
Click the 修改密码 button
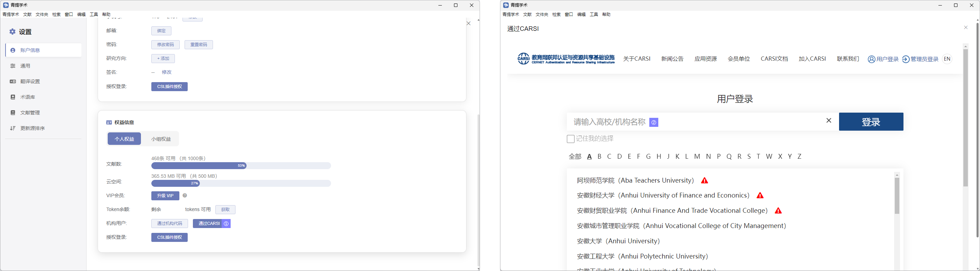click(x=166, y=45)
